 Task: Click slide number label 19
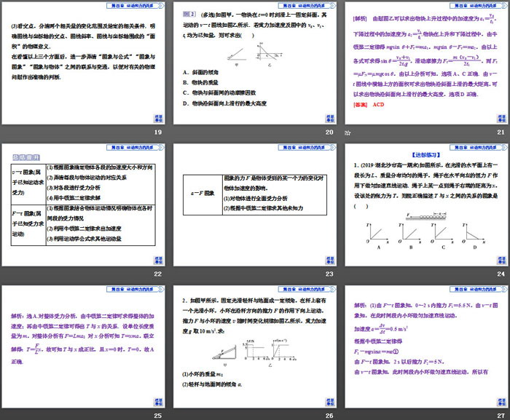pyautogui.click(x=158, y=132)
